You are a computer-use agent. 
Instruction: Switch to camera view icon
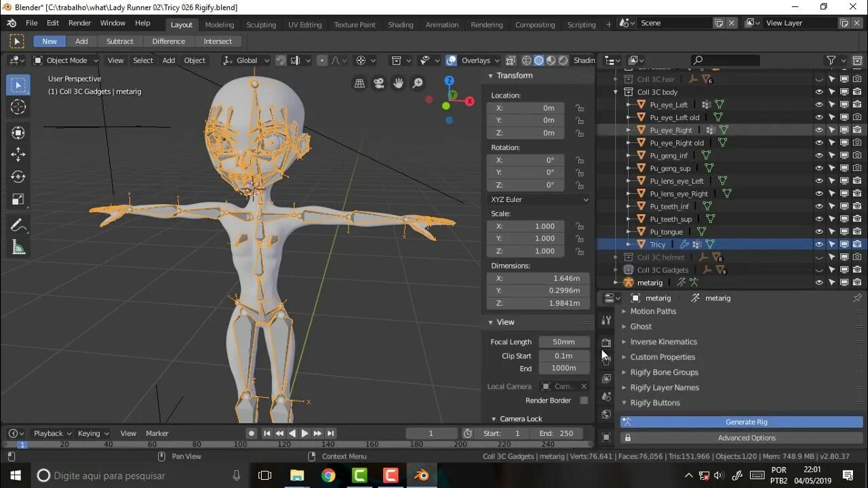pos(379,83)
